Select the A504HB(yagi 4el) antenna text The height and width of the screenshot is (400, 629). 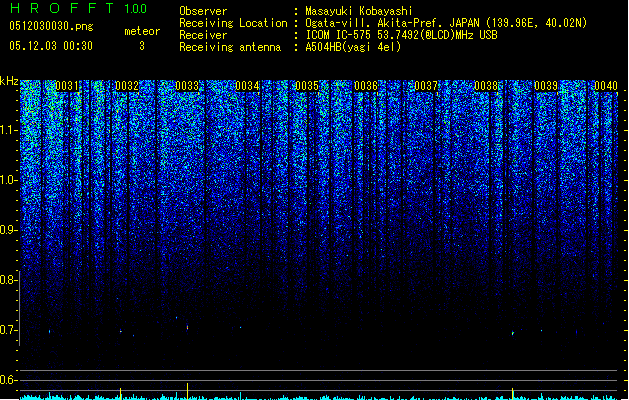pos(353,47)
